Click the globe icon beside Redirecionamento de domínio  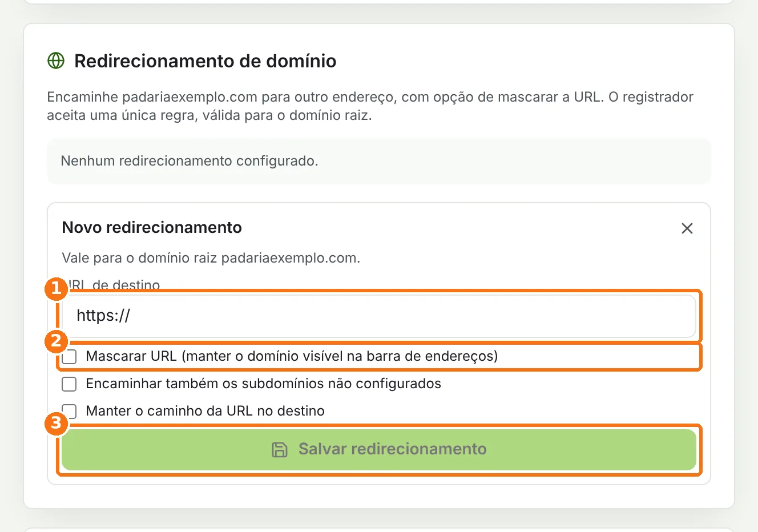[56, 61]
